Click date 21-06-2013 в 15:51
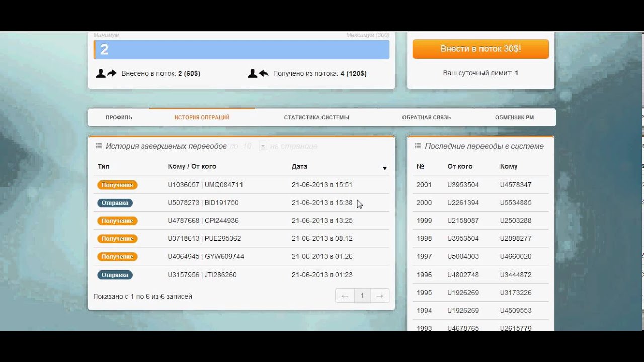644x362 pixels. [322, 185]
